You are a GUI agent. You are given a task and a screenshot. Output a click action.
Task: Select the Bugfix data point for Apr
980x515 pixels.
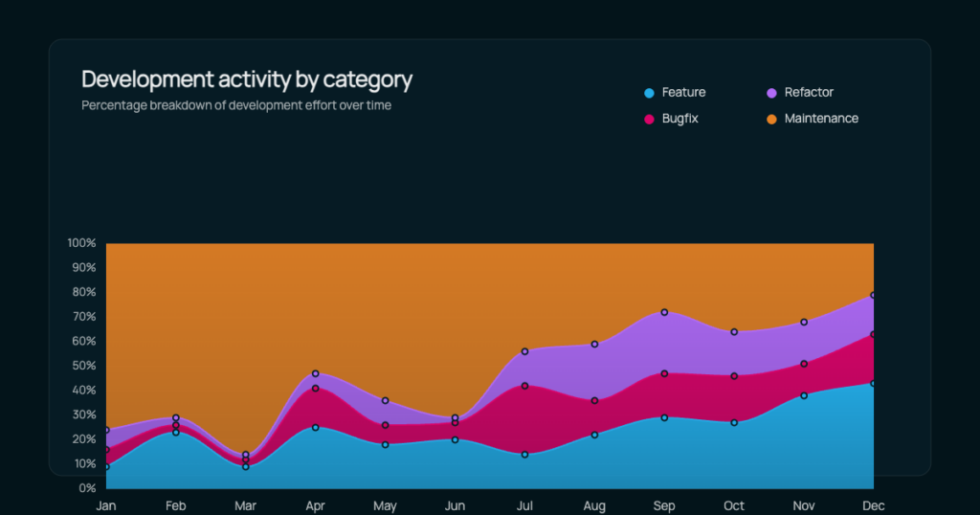pos(316,388)
